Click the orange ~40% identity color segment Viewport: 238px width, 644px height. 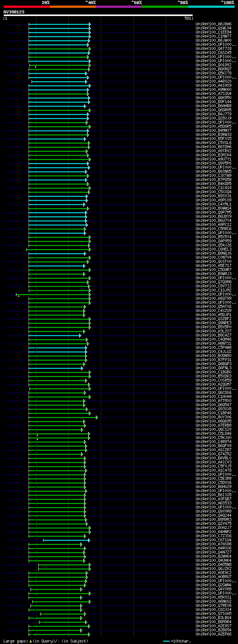click(73, 7)
